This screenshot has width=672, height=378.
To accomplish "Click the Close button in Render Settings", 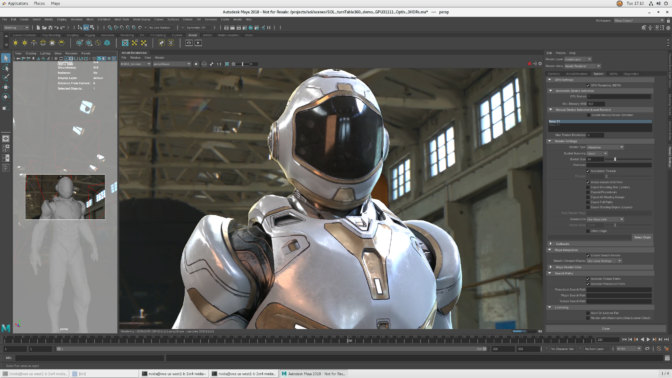I will point(606,329).
